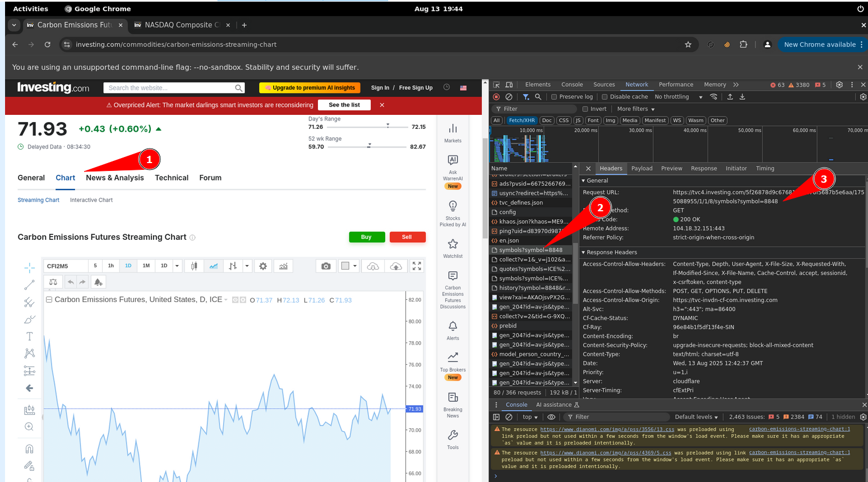Click the See the list button
Screen dimensions: 868x482
[x=344, y=105]
